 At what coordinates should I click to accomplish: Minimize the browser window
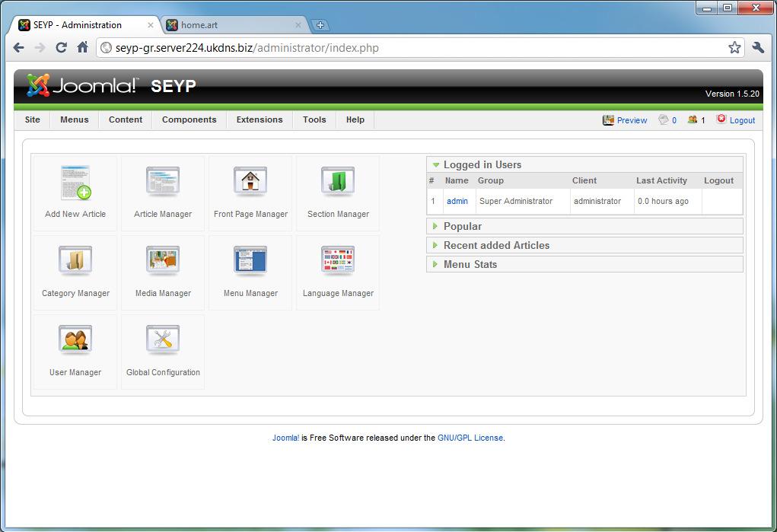pyautogui.click(x=707, y=8)
